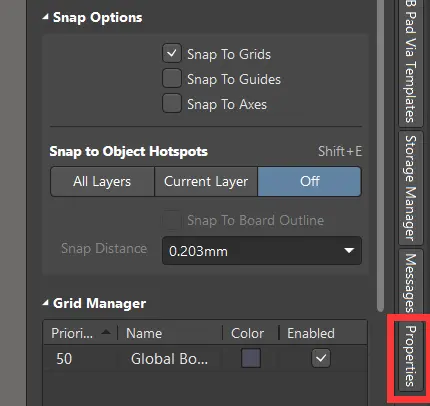Uncheck the Snap To Grids checkbox
The image size is (430, 406).
(x=172, y=53)
